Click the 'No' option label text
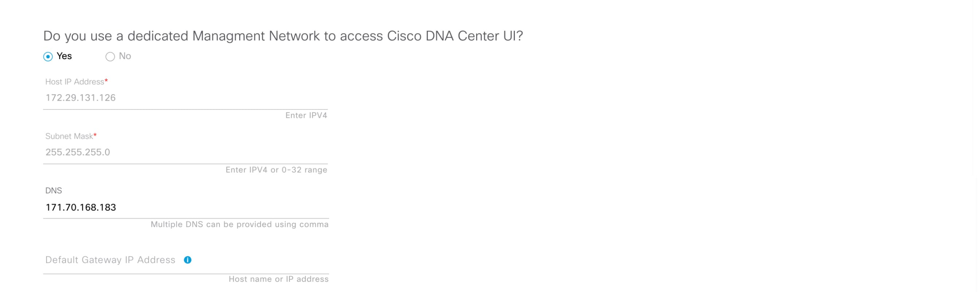The width and height of the screenshot is (980, 292). [x=125, y=56]
